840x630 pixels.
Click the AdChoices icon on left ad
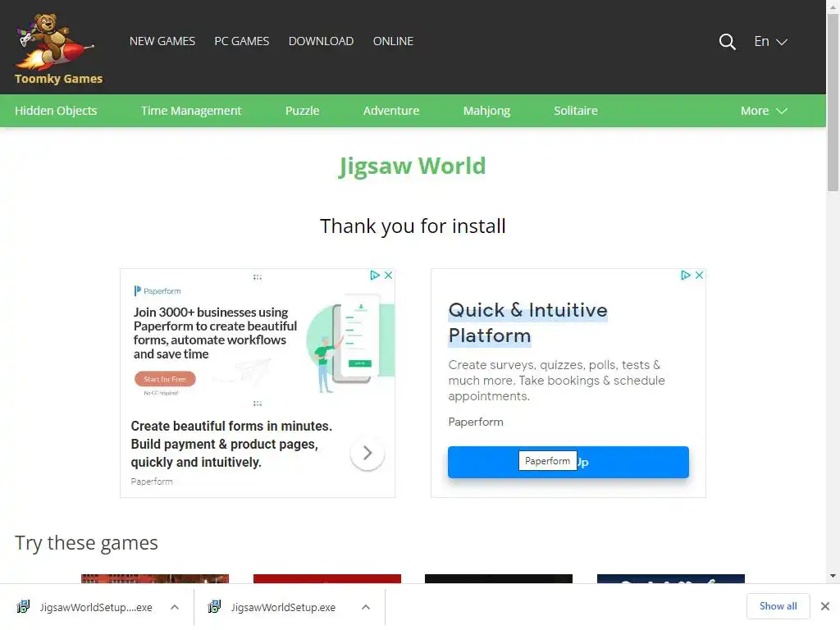click(374, 276)
